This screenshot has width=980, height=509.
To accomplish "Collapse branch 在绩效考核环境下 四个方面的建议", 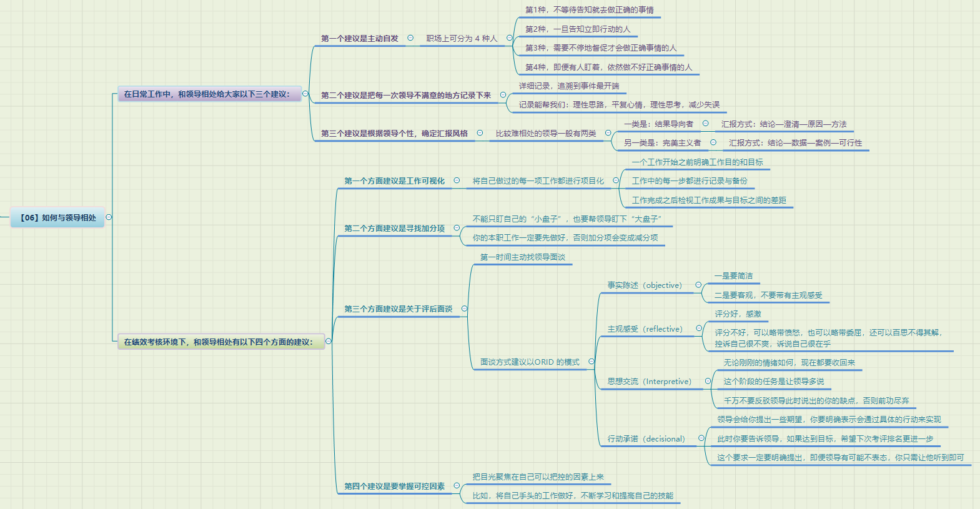I will [329, 341].
